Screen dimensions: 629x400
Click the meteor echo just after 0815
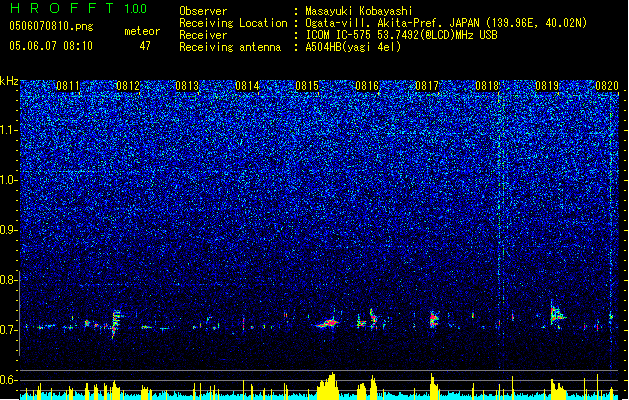coord(328,323)
